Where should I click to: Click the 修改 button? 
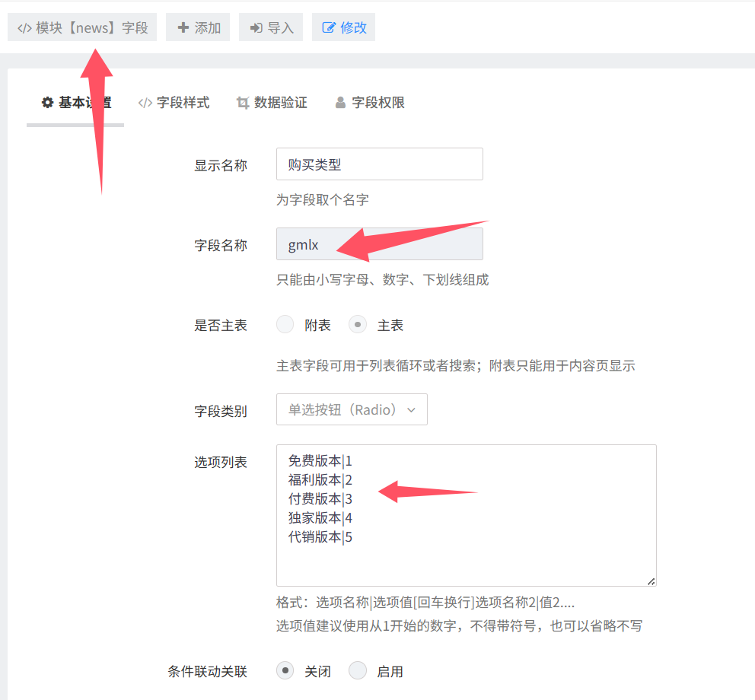tap(343, 27)
